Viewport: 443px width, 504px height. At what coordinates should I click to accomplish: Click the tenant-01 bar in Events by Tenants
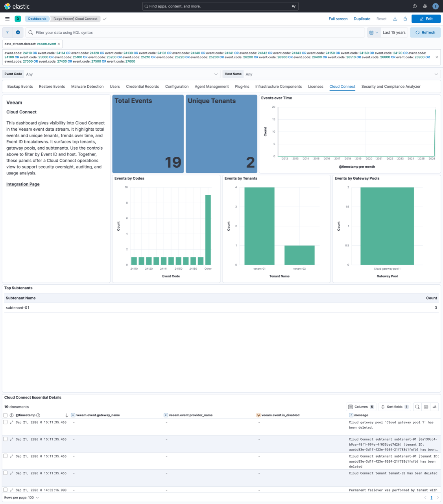tap(259, 226)
